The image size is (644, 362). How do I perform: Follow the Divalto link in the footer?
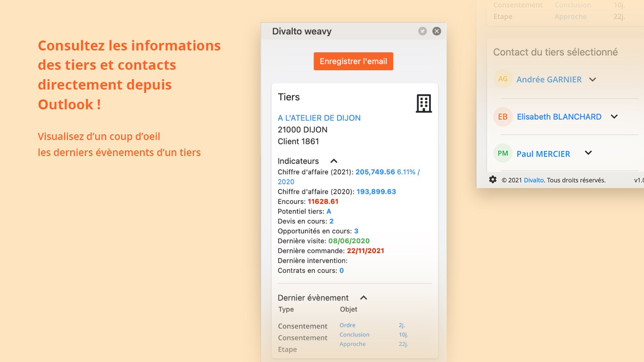534,180
